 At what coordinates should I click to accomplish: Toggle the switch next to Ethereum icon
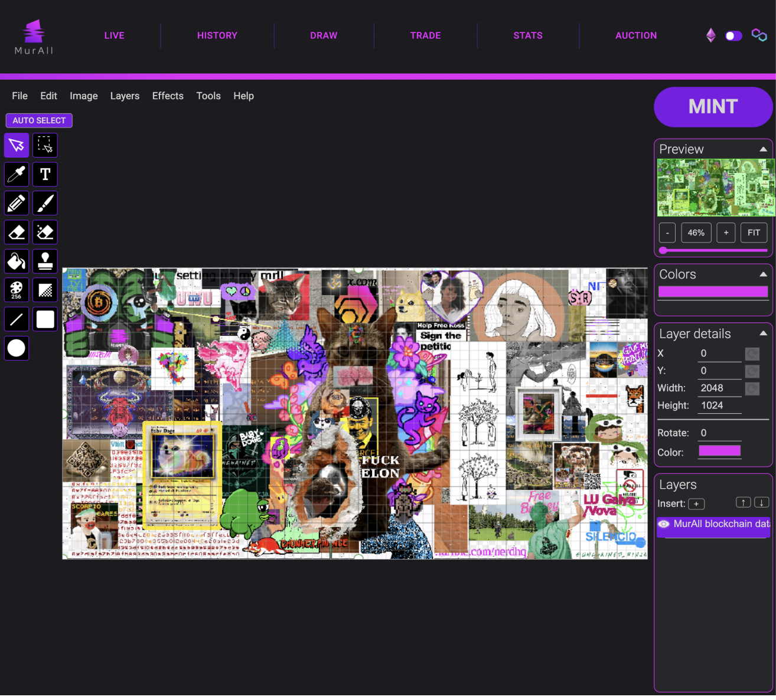tap(733, 36)
